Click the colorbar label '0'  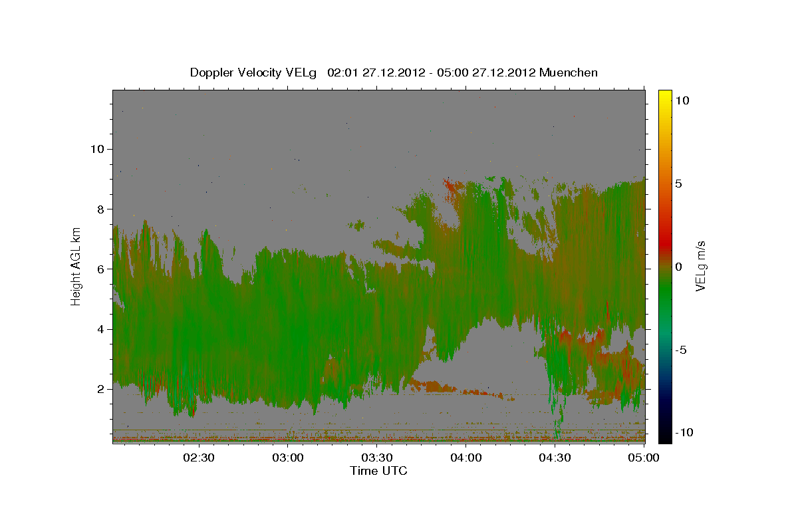coord(680,267)
